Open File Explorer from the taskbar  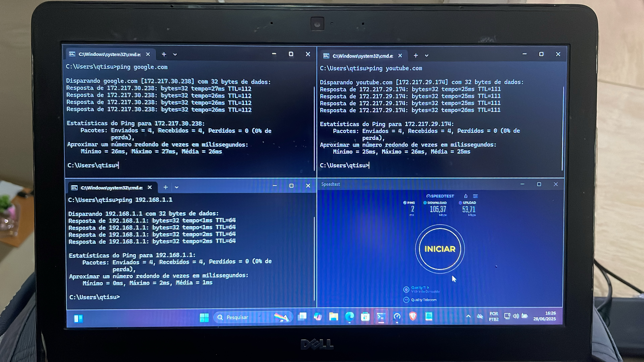[x=334, y=317]
